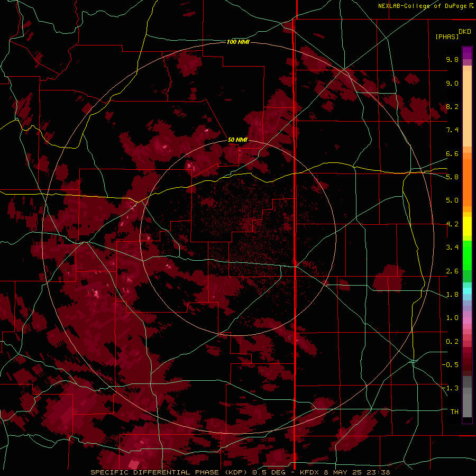Click the 9.0 value on color scale

[x=452, y=83]
